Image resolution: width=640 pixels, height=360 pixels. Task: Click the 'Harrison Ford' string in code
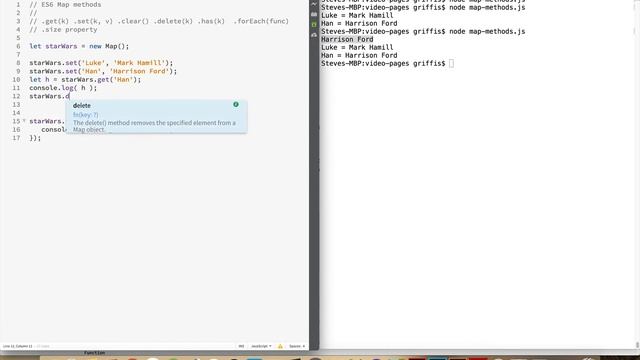coord(139,71)
